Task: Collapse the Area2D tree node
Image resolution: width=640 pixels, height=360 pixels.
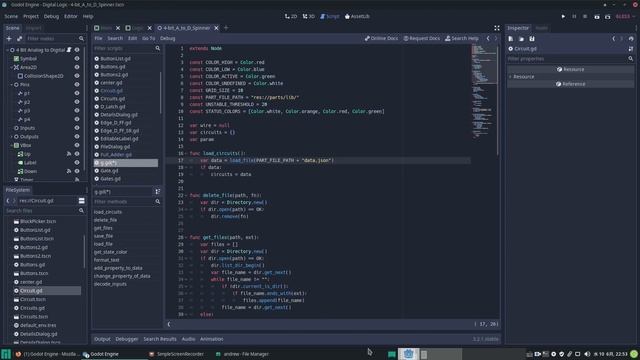Action: [x=11, y=67]
